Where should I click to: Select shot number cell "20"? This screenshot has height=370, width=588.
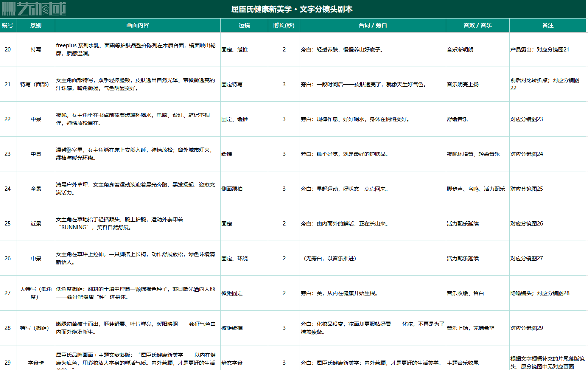pyautogui.click(x=8, y=50)
